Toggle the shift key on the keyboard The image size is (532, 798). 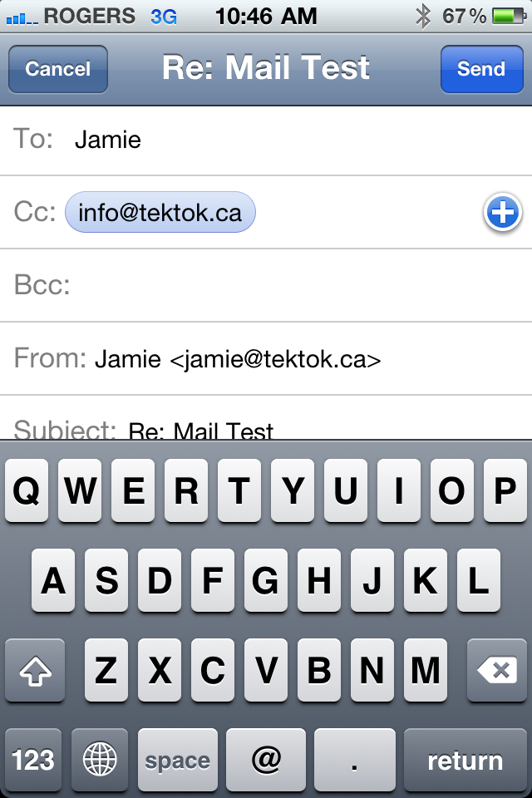click(35, 671)
